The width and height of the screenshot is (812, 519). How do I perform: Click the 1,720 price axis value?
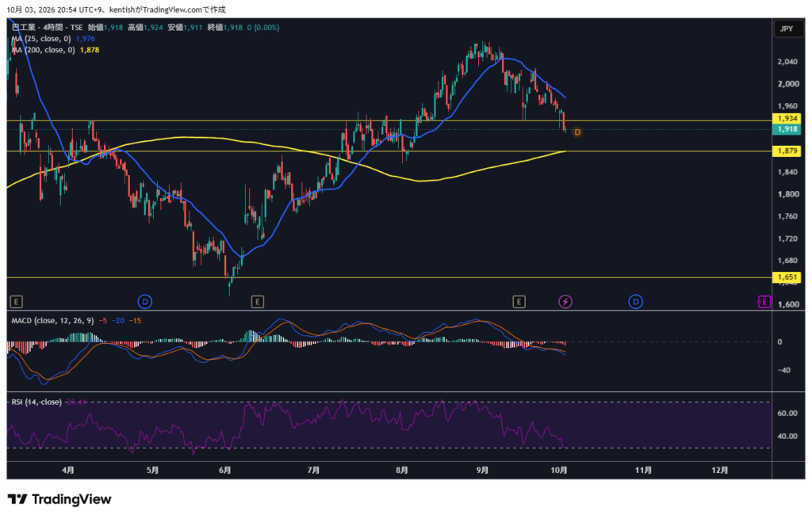tap(787, 239)
